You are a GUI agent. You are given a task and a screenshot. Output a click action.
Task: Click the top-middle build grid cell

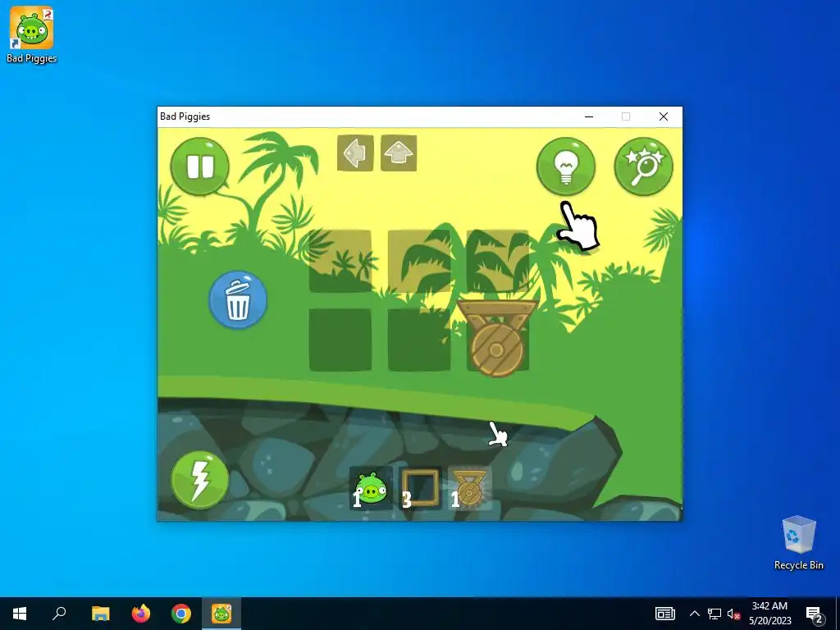(419, 261)
